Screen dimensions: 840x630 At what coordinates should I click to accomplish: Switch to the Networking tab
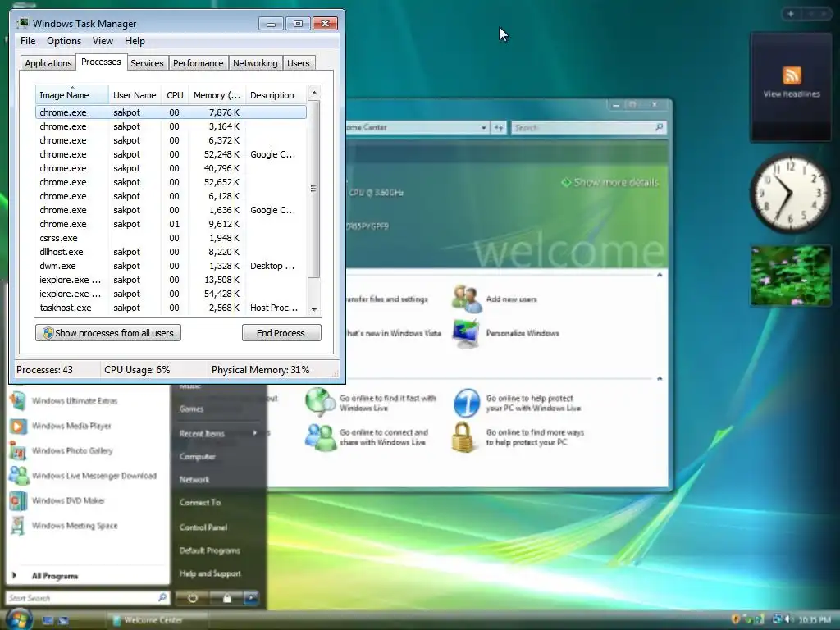coord(255,63)
